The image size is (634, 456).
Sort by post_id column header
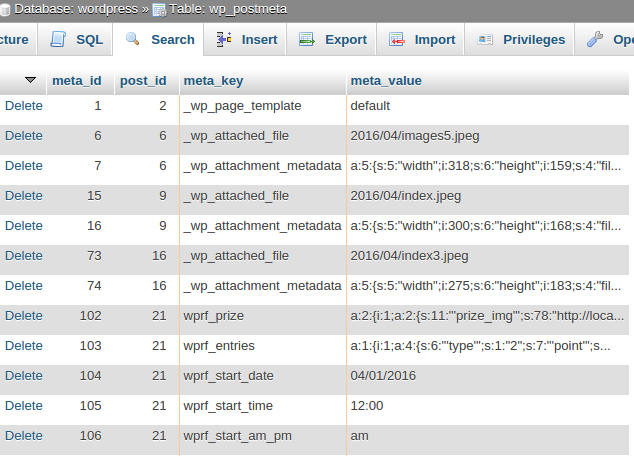[143, 81]
